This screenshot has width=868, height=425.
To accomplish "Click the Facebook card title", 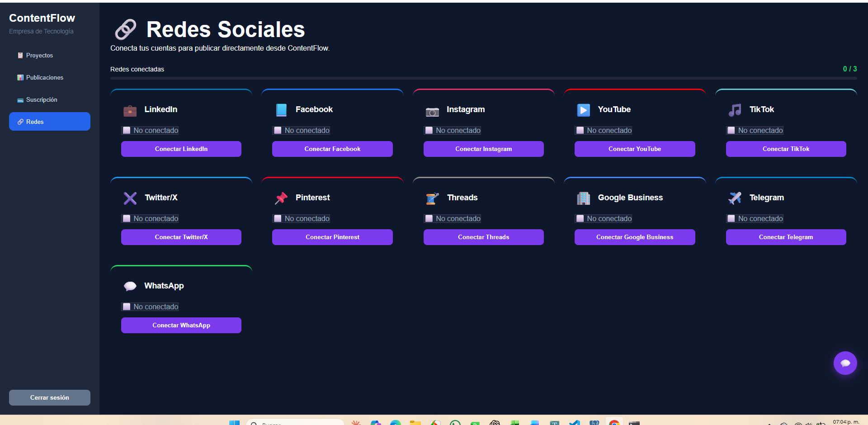I will click(x=314, y=109).
